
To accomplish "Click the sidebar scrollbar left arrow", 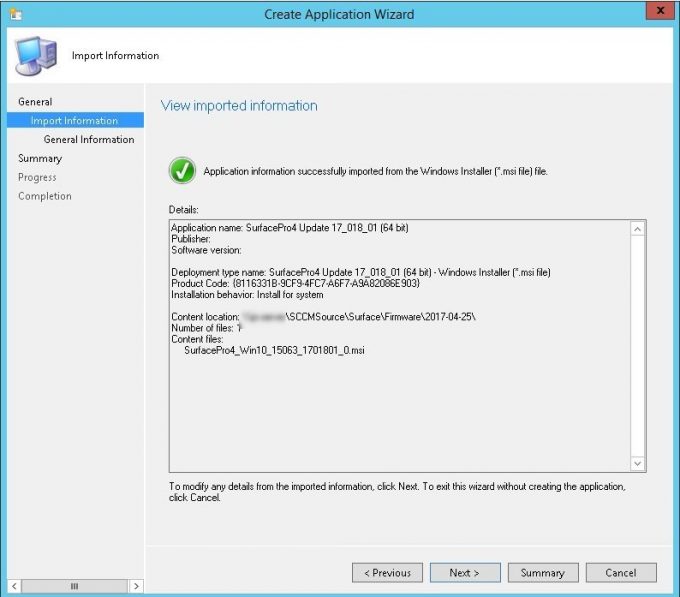I will (13, 586).
